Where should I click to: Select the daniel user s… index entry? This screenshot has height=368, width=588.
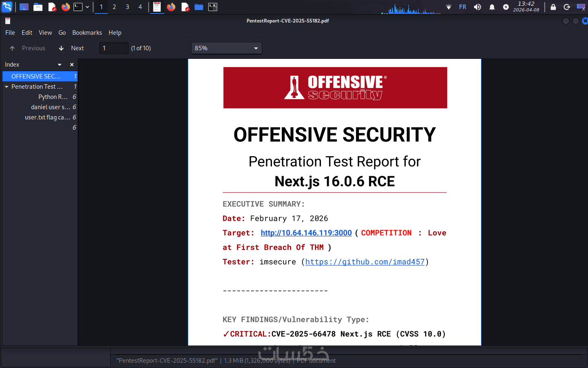point(40,107)
